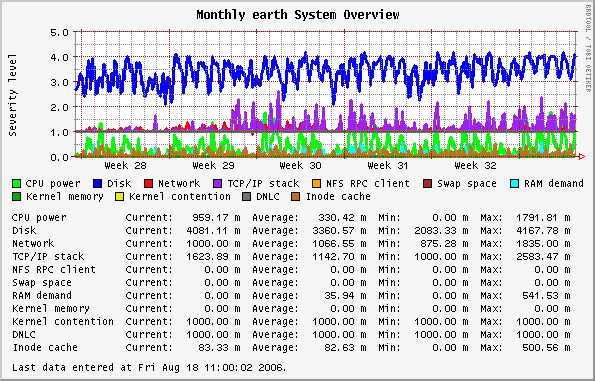
Task: Click the Inode cache average 82.63 m
Action: pyautogui.click(x=345, y=348)
